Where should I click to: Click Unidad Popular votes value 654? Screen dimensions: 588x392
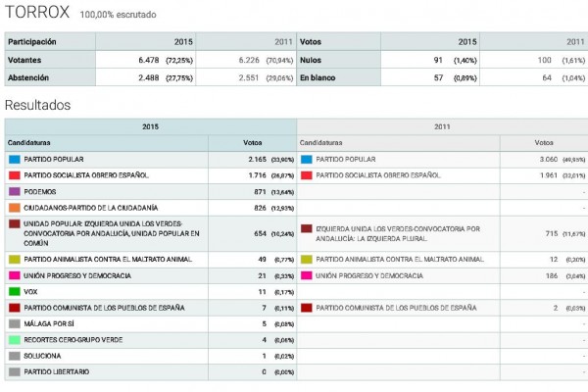(260, 233)
